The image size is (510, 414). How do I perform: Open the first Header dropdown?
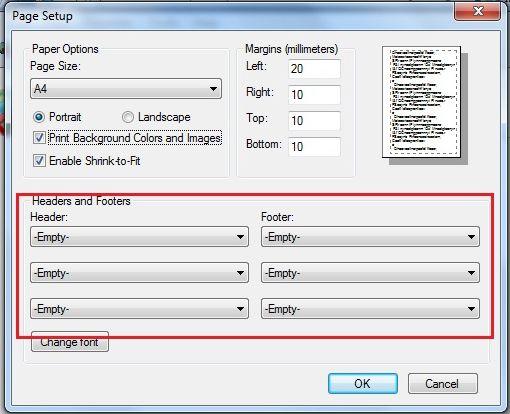pyautogui.click(x=139, y=237)
